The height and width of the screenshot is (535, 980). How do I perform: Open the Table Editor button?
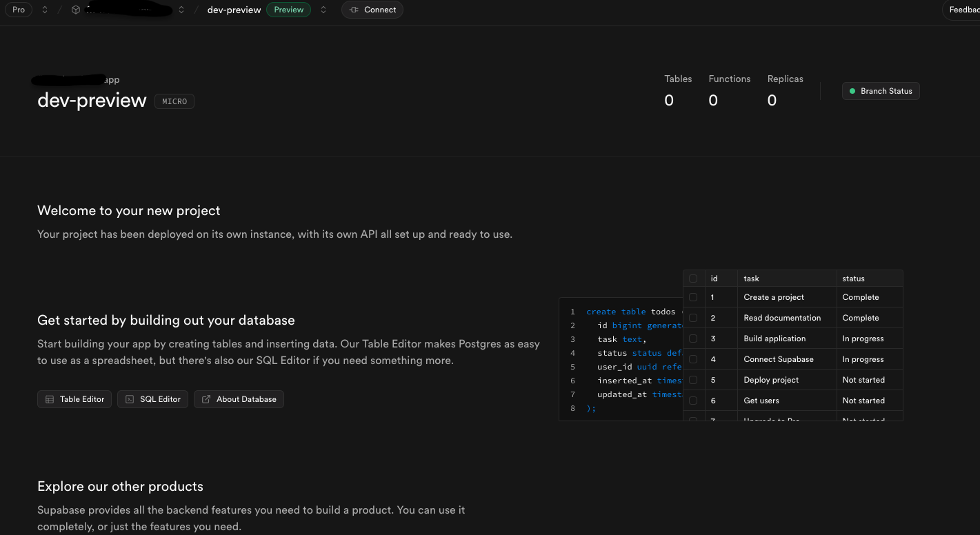coord(74,399)
